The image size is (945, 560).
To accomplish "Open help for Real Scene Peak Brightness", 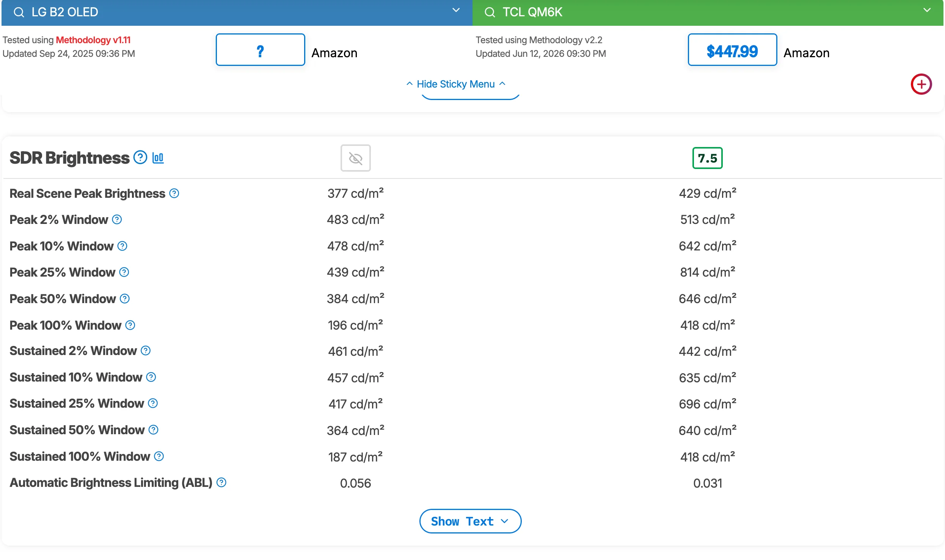I will click(174, 194).
